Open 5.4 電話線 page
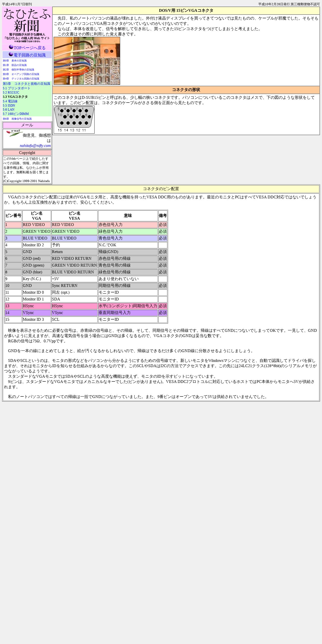Screen dimensions: 322x644 [x=10, y=101]
